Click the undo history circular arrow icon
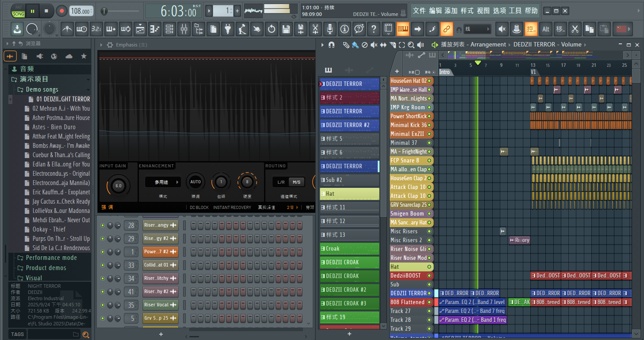Viewport: 644px width, 340px height. pos(272,29)
